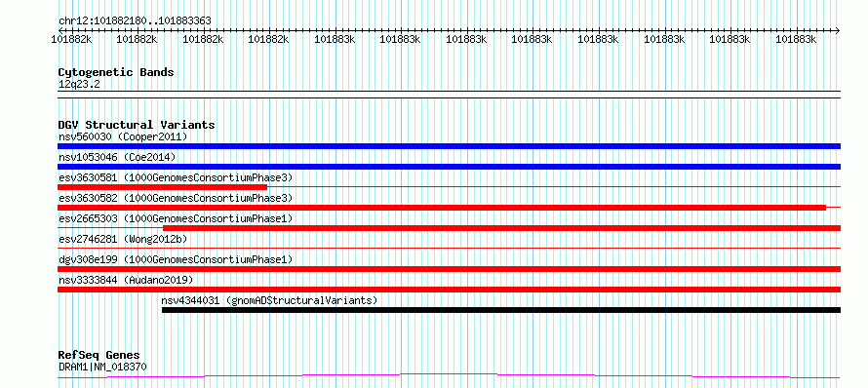Open the DRAM1|NM_018370 gene label

pos(102,367)
